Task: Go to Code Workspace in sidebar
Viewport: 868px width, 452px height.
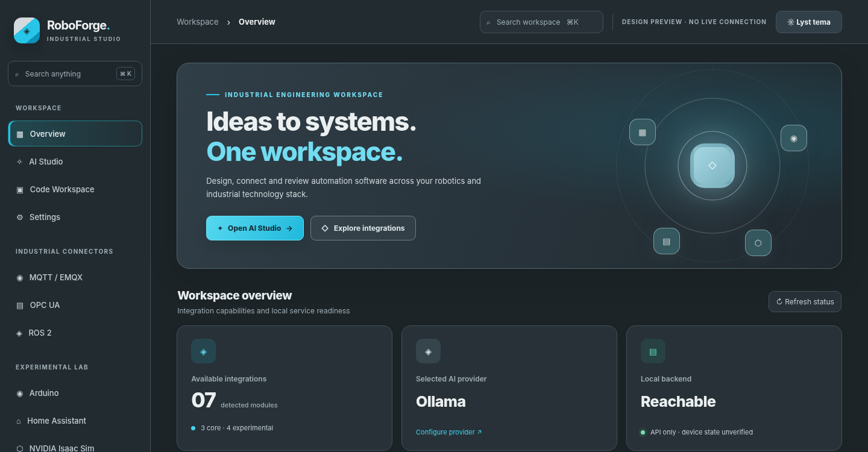Action: click(75, 189)
